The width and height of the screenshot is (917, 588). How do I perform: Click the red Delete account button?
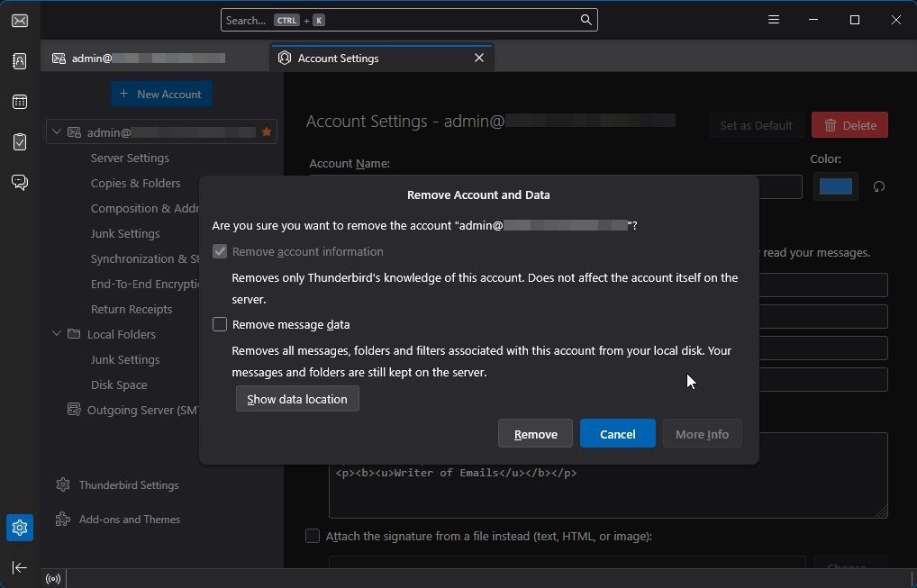(849, 125)
